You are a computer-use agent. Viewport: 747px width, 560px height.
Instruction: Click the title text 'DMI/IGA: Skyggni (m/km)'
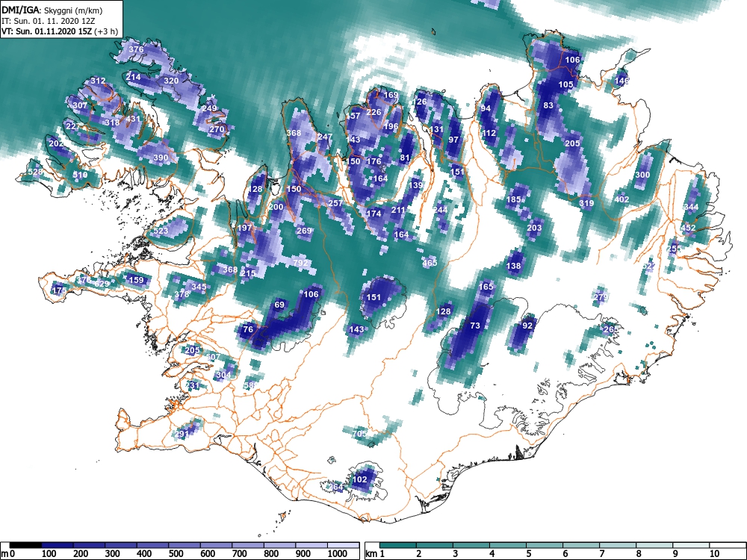(x=52, y=10)
